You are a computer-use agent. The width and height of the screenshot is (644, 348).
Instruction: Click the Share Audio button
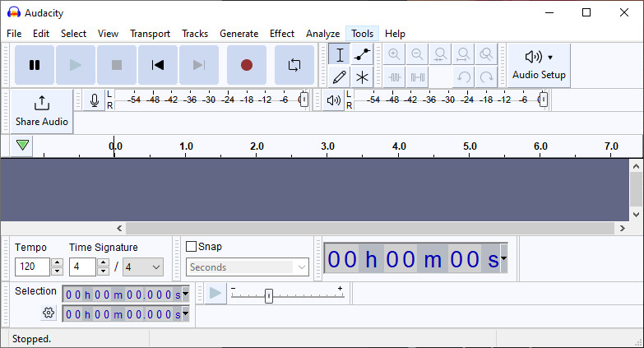(41, 111)
